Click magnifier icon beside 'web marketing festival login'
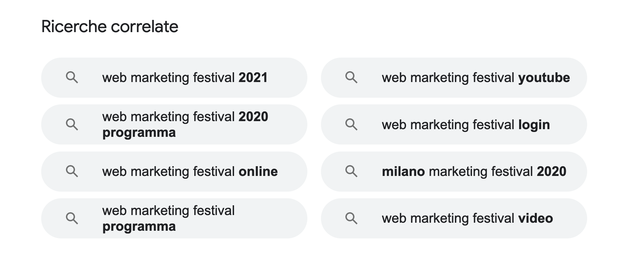 351,124
